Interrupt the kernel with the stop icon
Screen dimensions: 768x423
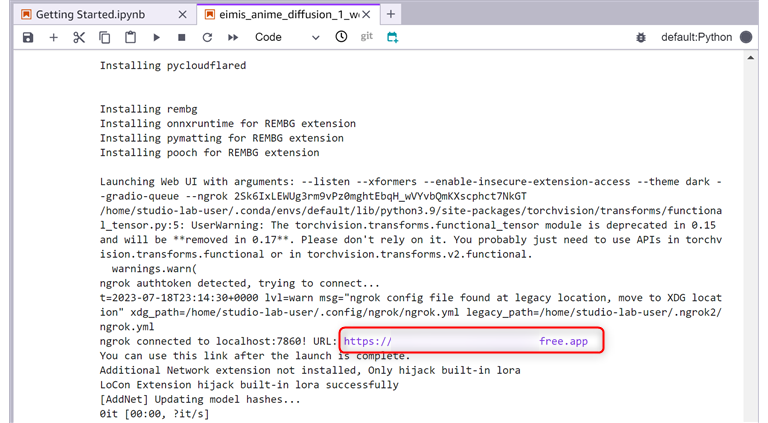tap(182, 37)
